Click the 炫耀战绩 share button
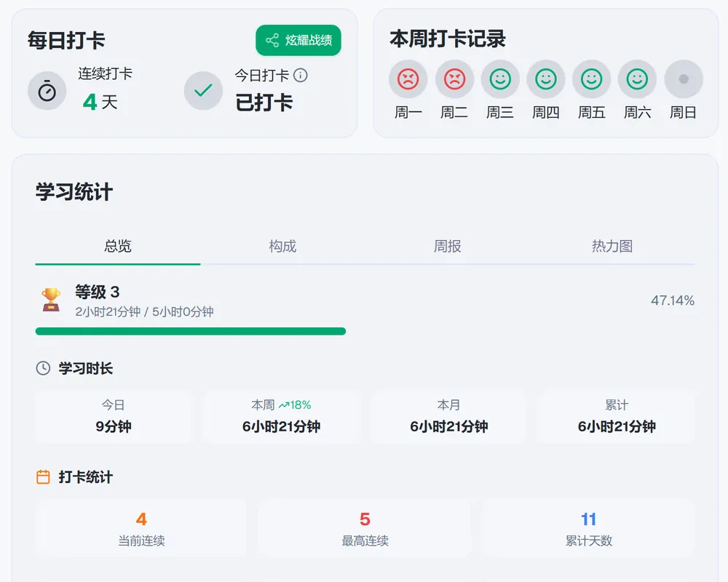The height and width of the screenshot is (582, 728). point(298,41)
